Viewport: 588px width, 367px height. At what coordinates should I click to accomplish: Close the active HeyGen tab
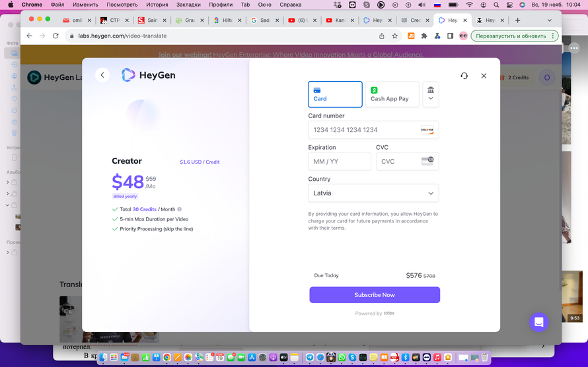click(465, 20)
